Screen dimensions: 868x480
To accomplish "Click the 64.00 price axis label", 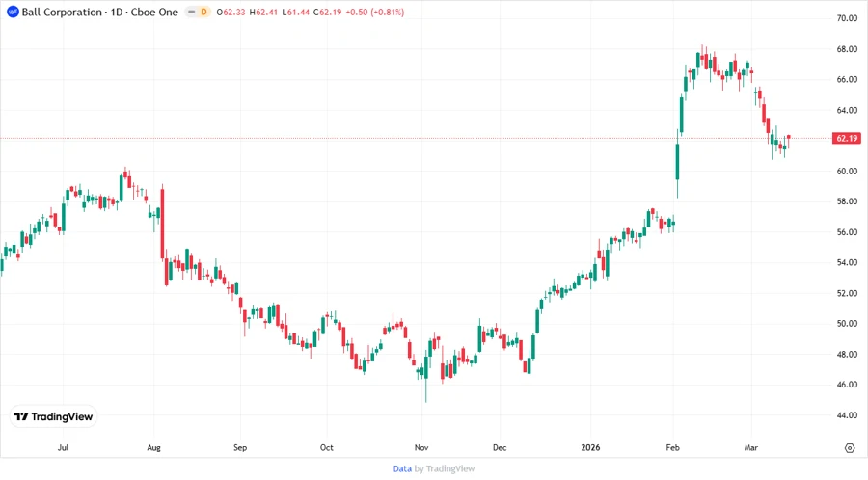I will pos(847,110).
